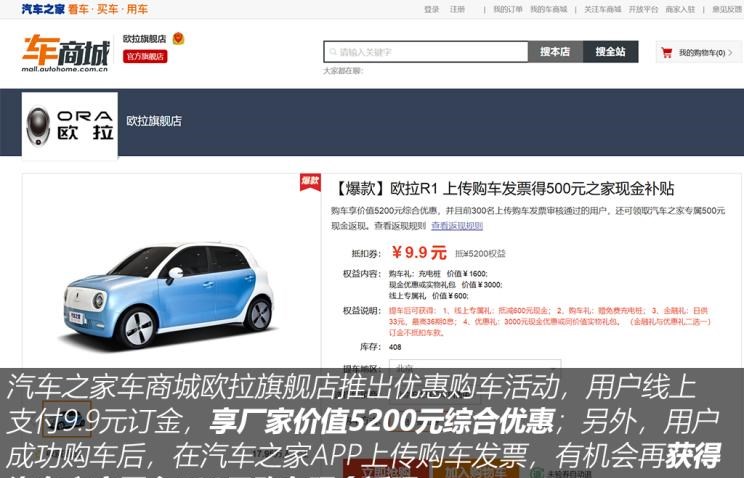Expand the cart chevron arrow
Viewport: 744px width, 478px height.
coord(731,53)
